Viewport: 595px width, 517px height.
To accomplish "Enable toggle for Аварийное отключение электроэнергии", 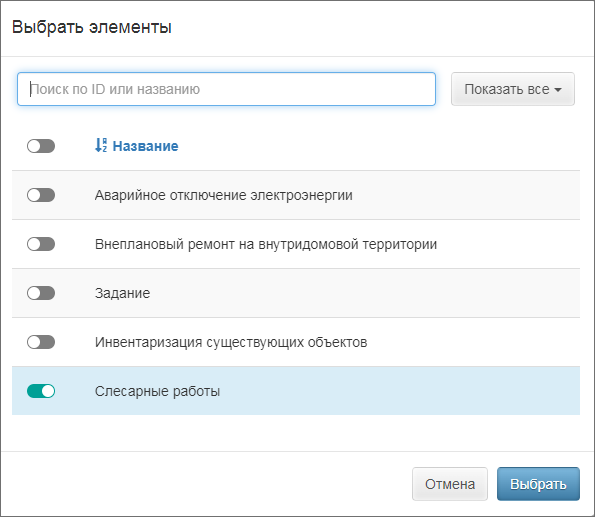I will [41, 195].
